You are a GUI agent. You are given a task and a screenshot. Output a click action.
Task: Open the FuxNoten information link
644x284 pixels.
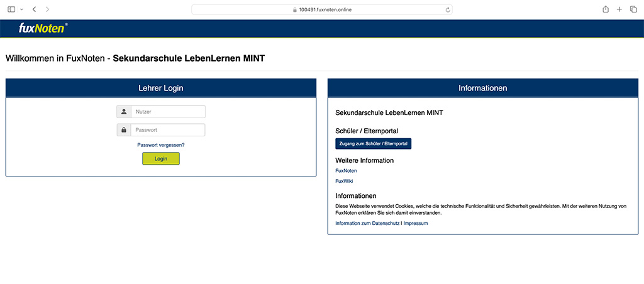pos(347,171)
